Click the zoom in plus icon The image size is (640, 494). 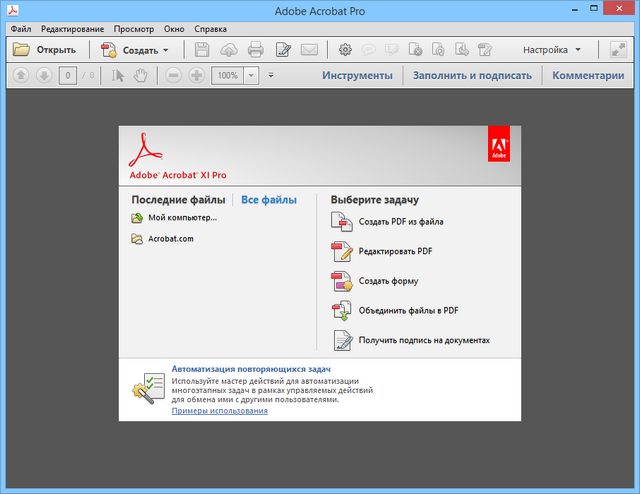click(196, 76)
